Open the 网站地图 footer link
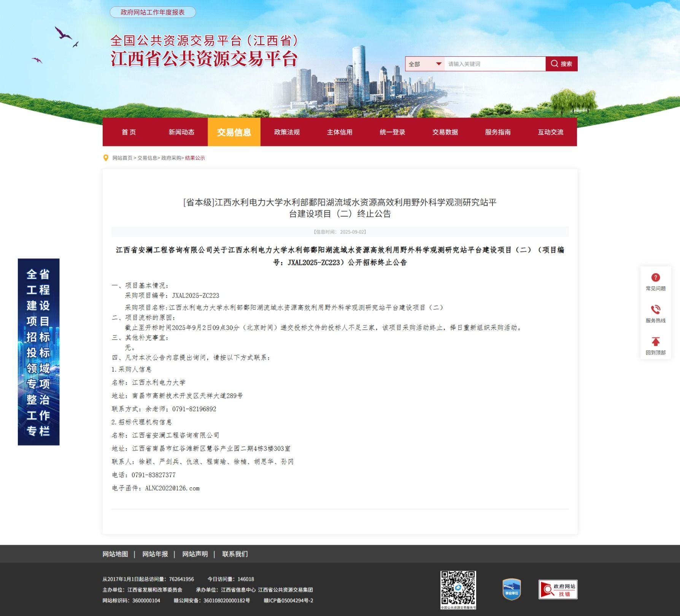The image size is (680, 616). pos(115,554)
